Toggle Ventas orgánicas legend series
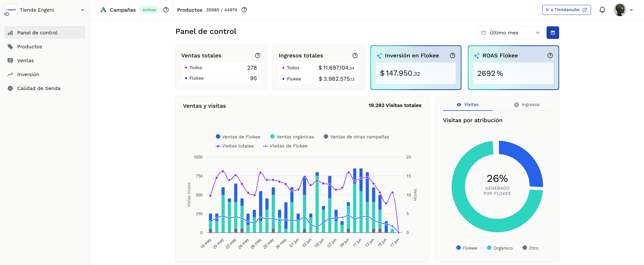The width and height of the screenshot is (644, 265). (292, 137)
